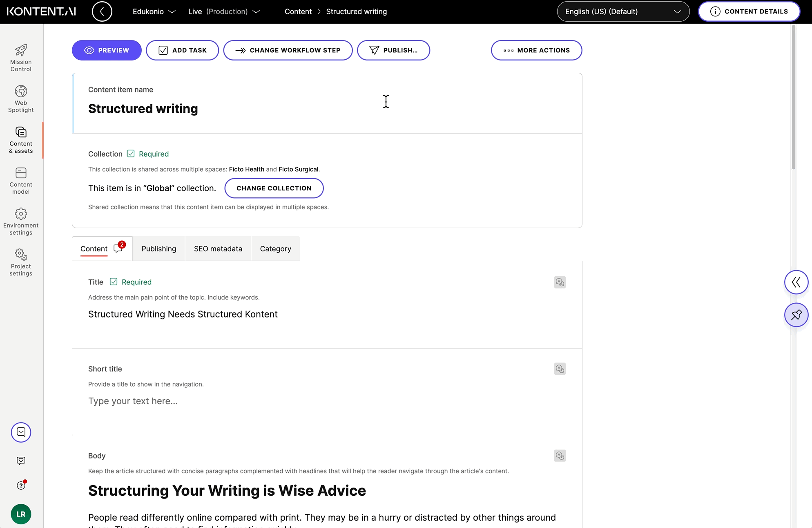Image resolution: width=812 pixels, height=528 pixels.
Task: Open Project settings
Action: [x=21, y=262]
